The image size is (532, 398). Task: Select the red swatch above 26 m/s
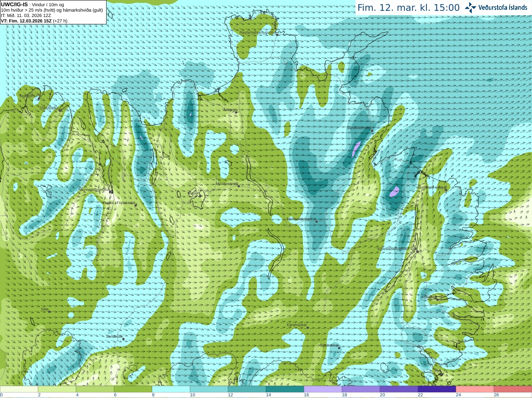513,389
